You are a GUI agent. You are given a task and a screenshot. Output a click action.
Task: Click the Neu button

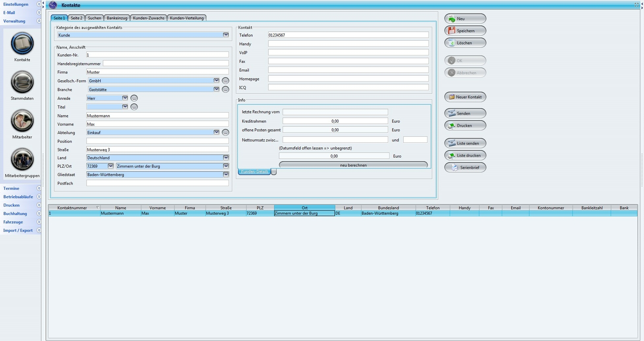[x=465, y=18]
